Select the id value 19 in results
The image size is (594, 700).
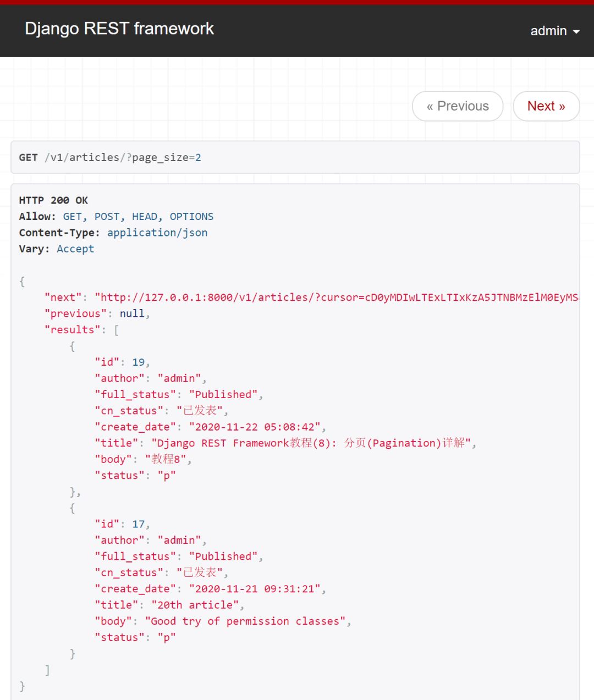139,362
